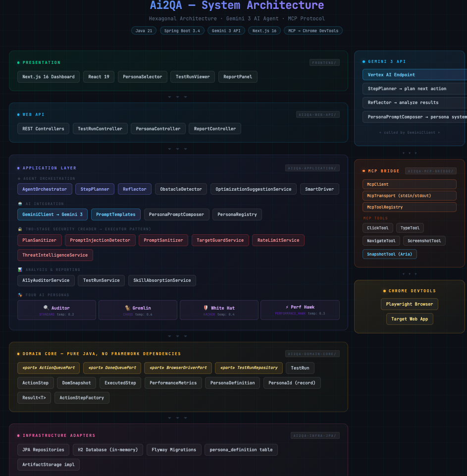The image size is (467, 476).
Task: Click the Auditor persona magnifier icon
Action: click(x=46, y=308)
